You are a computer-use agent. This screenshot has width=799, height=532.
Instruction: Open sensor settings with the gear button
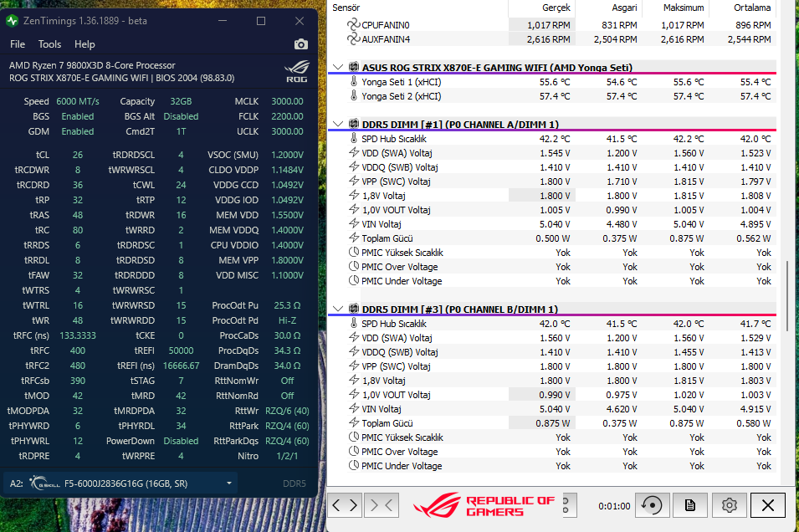coord(730,505)
